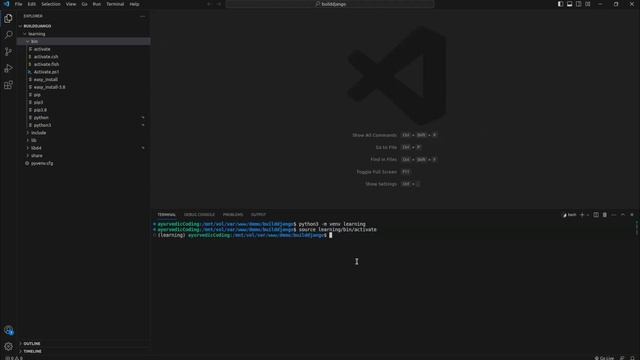The height and width of the screenshot is (360, 640).
Task: Expand the include folder
Action: (x=84, y=133)
